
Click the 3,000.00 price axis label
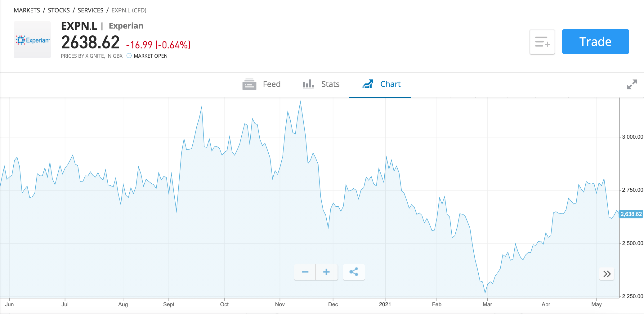pos(633,137)
